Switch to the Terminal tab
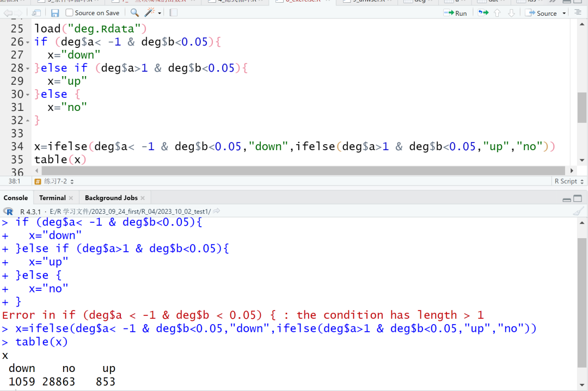588x391 pixels. [x=52, y=198]
